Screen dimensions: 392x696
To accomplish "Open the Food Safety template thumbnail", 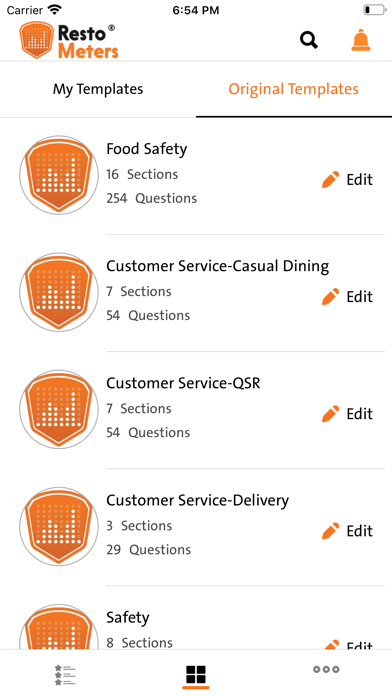I will click(x=59, y=175).
